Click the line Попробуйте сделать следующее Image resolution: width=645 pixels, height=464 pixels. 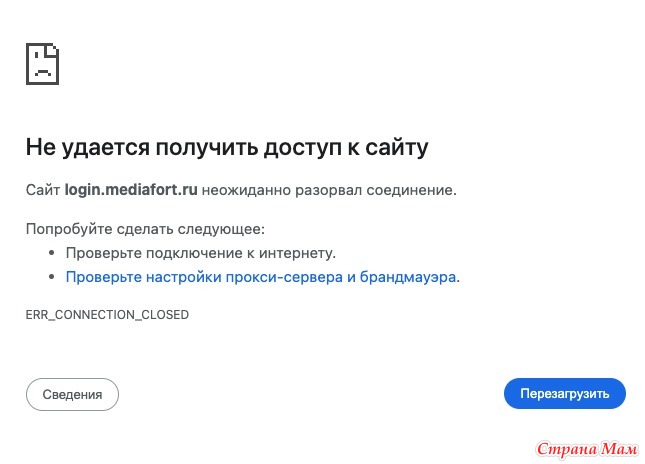click(145, 229)
